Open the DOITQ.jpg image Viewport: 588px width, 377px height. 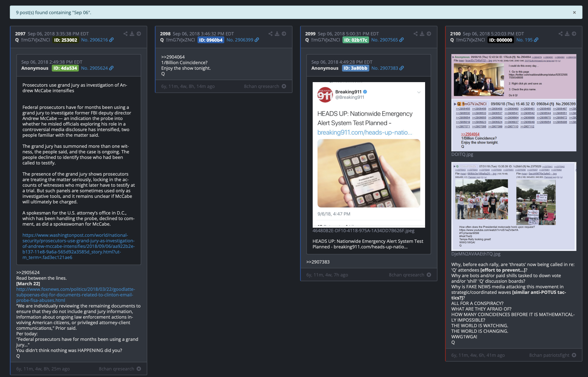(x=514, y=103)
